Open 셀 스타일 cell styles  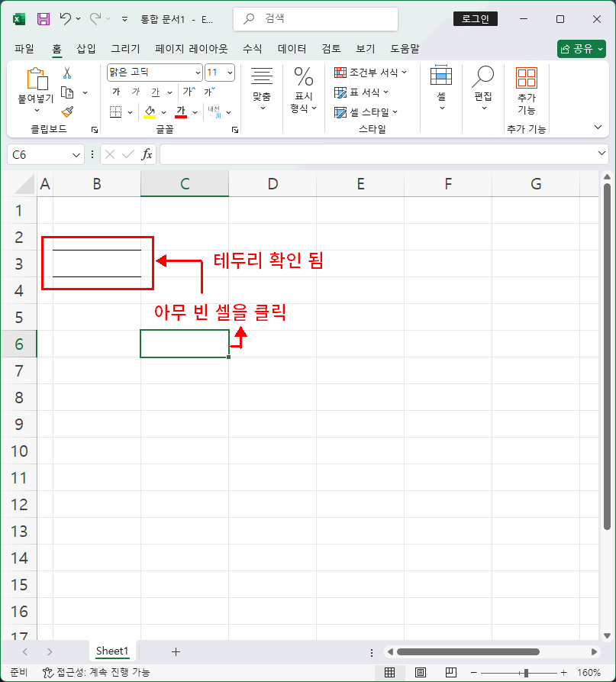point(366,112)
